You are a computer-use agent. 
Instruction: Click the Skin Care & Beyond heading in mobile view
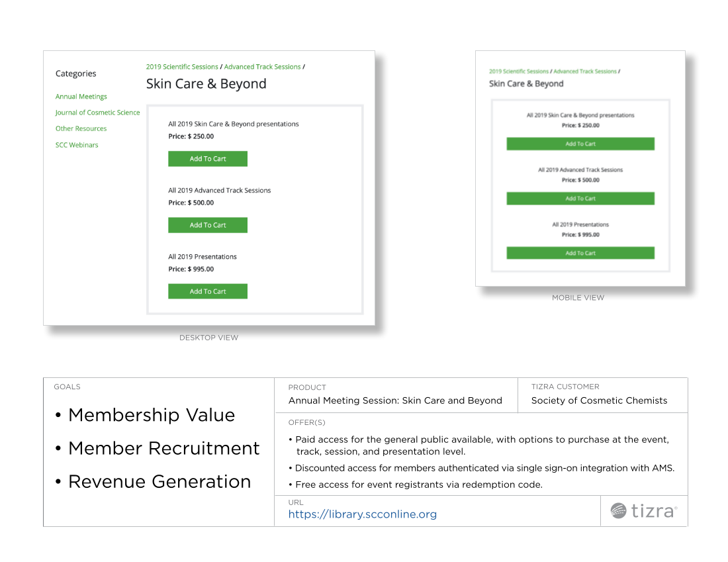pyautogui.click(x=526, y=84)
